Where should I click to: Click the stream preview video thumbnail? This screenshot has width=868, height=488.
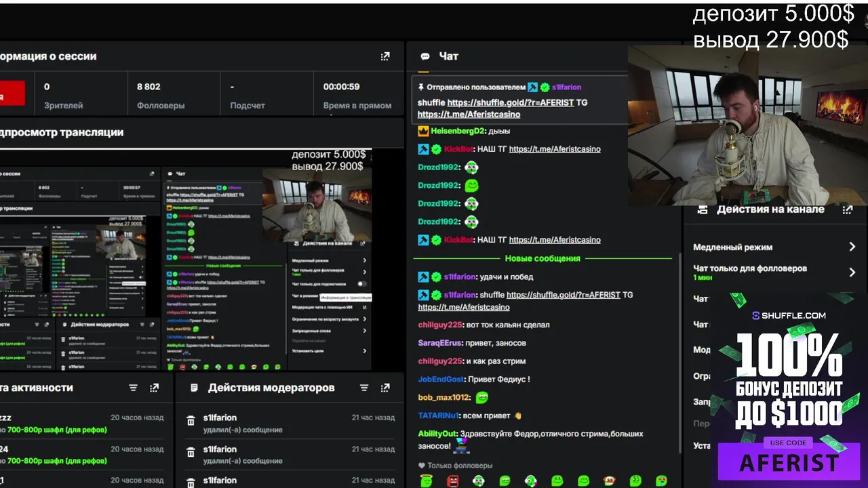[x=186, y=260]
